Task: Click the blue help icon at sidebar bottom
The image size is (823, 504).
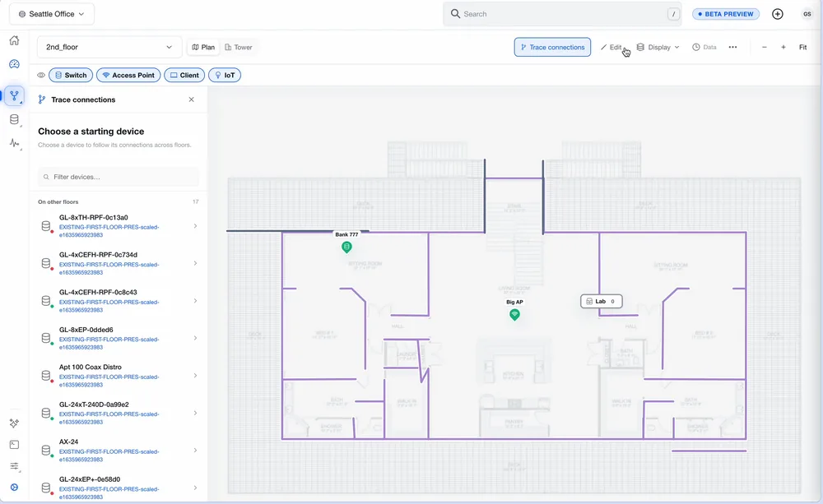Action: [14, 488]
